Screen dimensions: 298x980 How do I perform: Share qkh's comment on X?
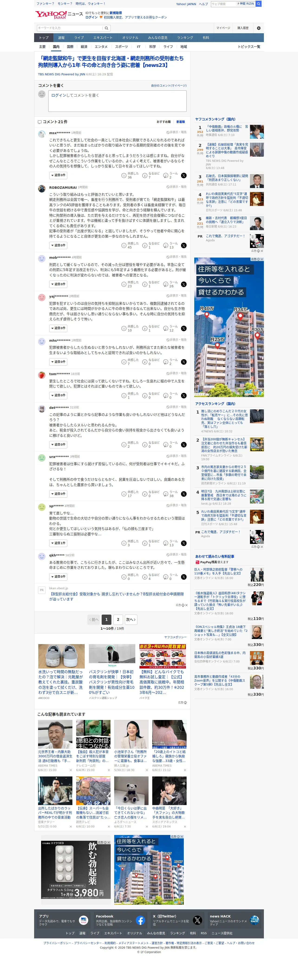184,577
